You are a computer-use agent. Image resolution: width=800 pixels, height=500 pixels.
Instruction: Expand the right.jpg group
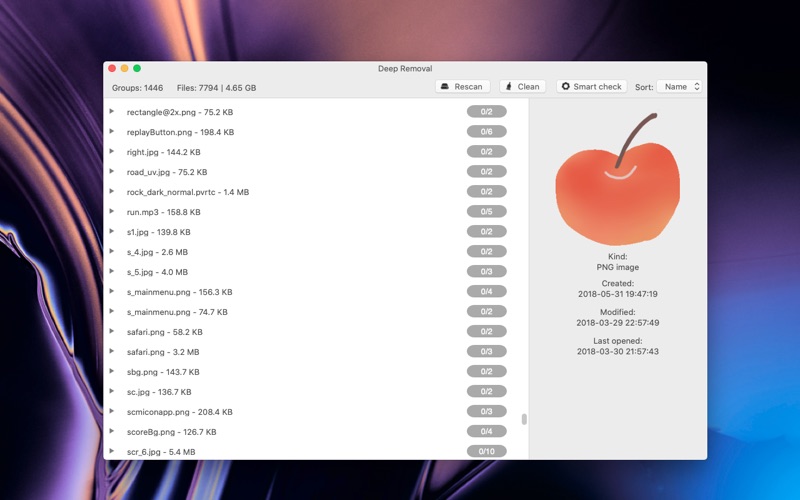pyautogui.click(x=112, y=151)
